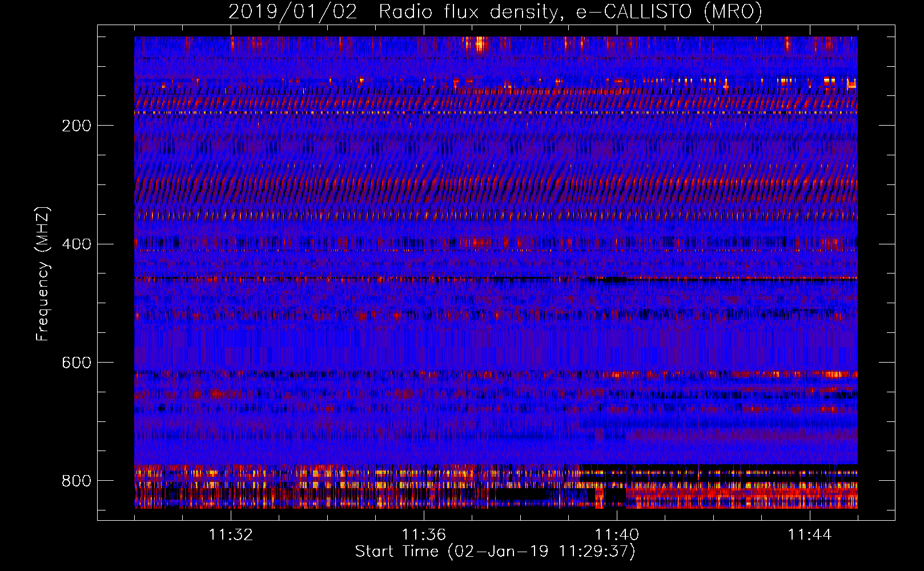Click the 600 frequency tick label
This screenshot has height=571, width=924.
tap(76, 363)
